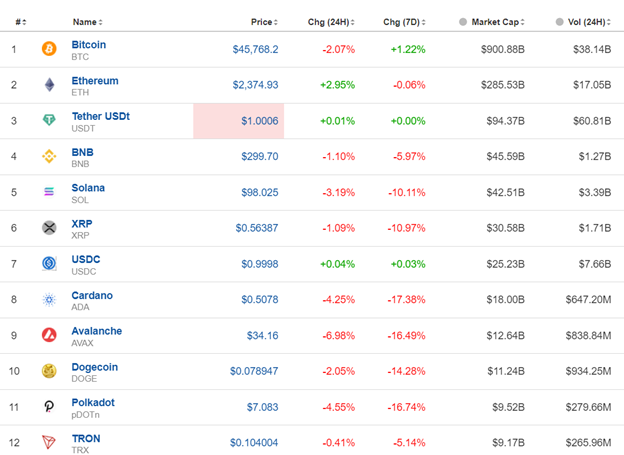Sort table by rank number column
The width and height of the screenshot is (624, 455).
21,22
